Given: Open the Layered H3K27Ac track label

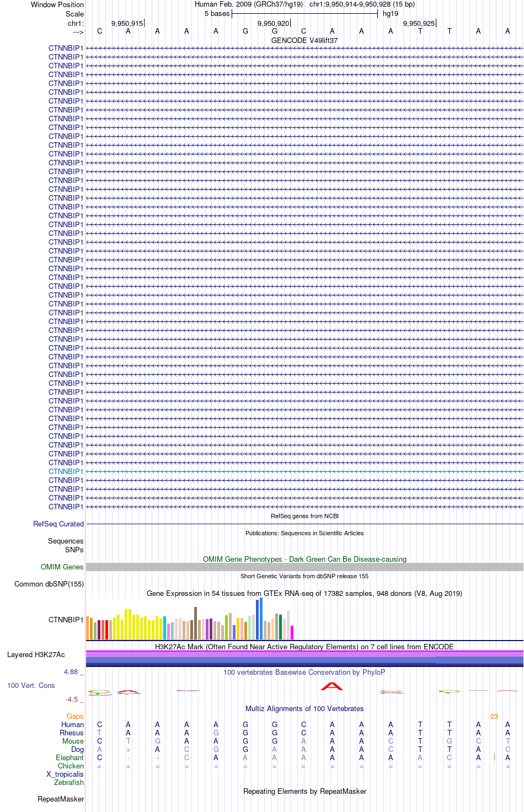Looking at the screenshot, I should (x=36, y=654).
